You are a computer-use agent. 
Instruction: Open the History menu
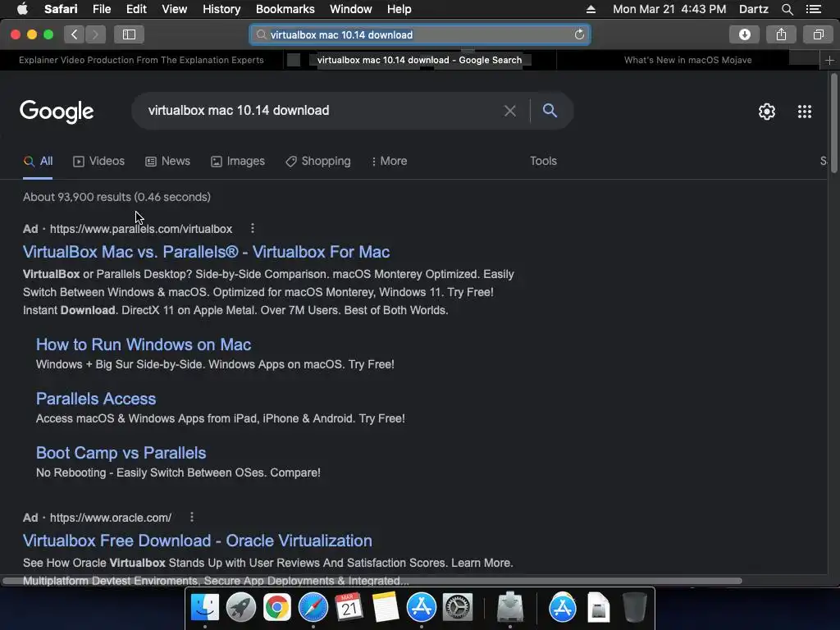click(x=221, y=9)
